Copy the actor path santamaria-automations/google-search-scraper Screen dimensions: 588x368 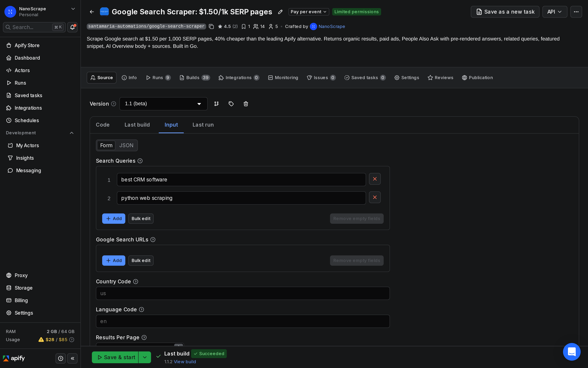point(211,26)
